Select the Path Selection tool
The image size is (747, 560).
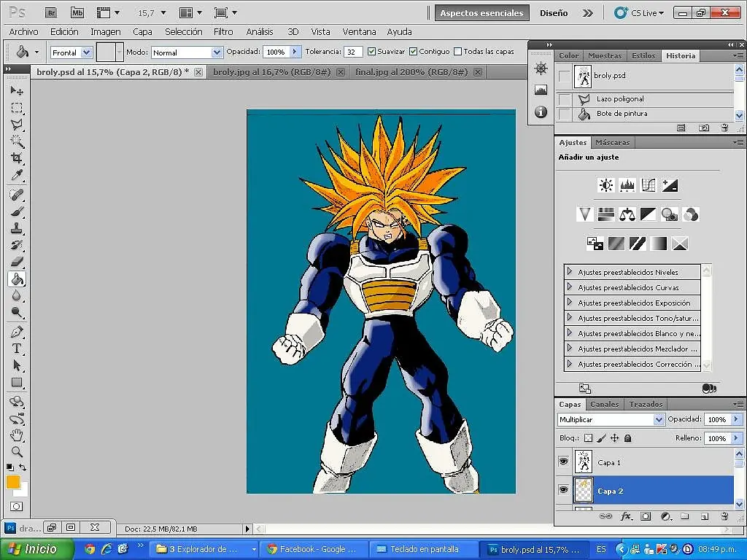[x=17, y=365]
